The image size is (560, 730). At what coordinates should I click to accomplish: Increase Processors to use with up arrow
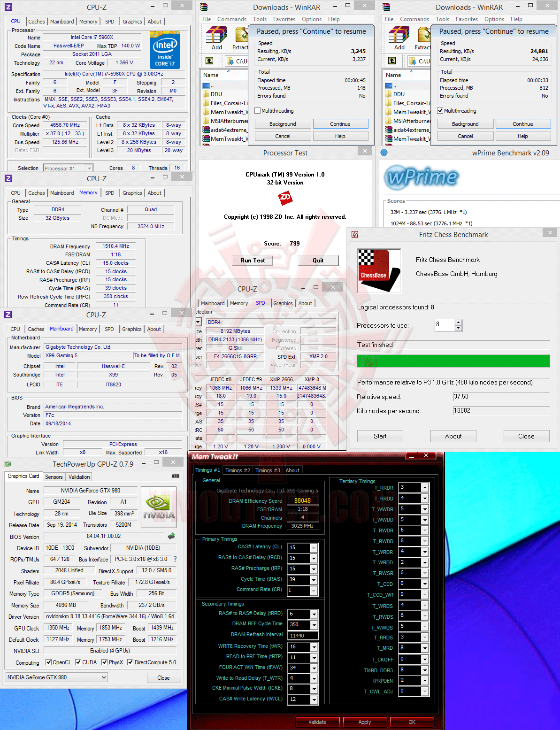(x=459, y=322)
